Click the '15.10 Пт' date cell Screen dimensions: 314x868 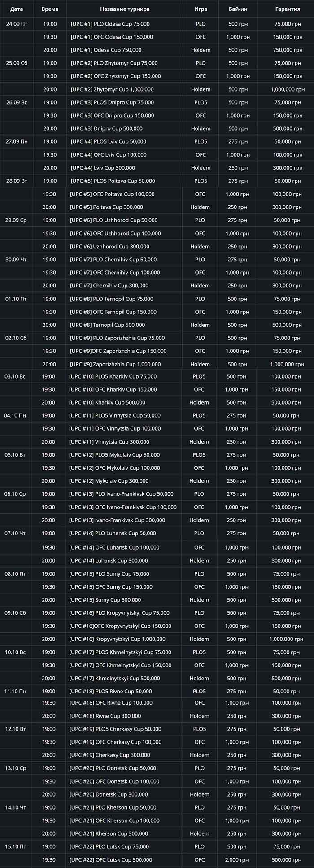click(x=15, y=846)
